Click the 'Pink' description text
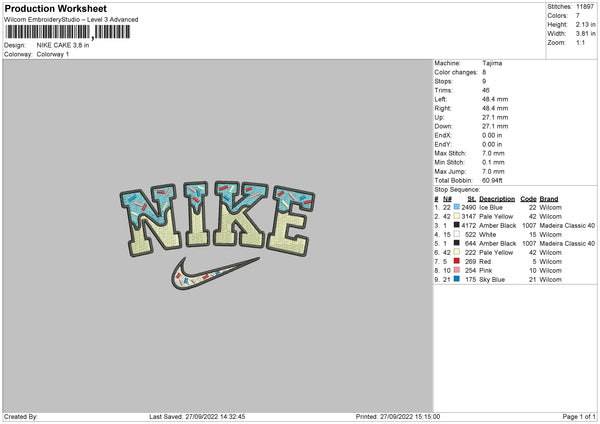The width and height of the screenshot is (600, 424). [x=486, y=271]
